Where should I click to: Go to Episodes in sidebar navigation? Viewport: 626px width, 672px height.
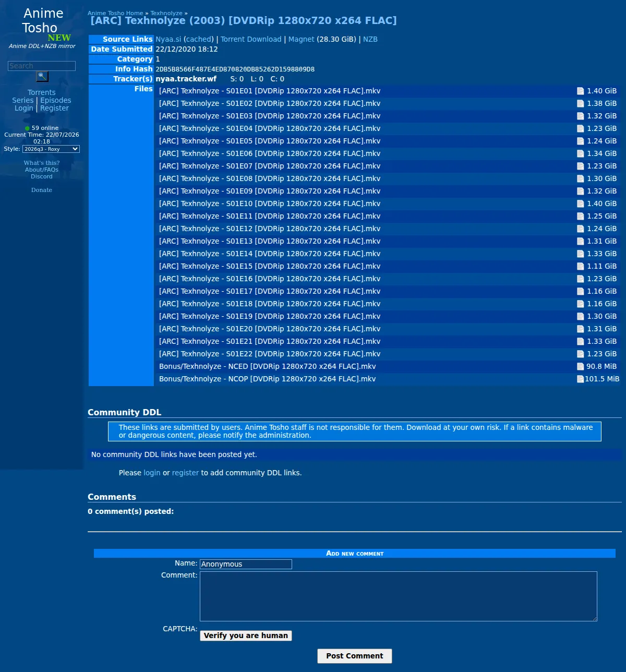pos(56,100)
